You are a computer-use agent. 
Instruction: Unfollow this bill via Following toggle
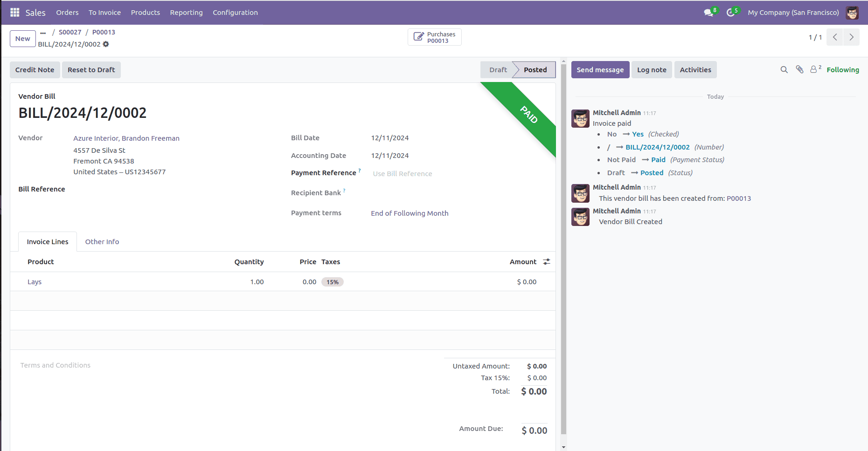point(842,69)
